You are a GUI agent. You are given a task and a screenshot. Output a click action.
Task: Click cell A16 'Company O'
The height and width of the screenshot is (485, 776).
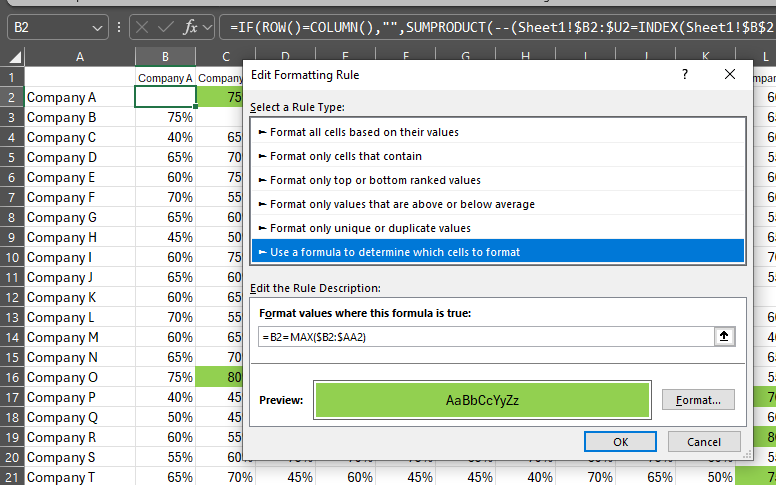(80, 377)
